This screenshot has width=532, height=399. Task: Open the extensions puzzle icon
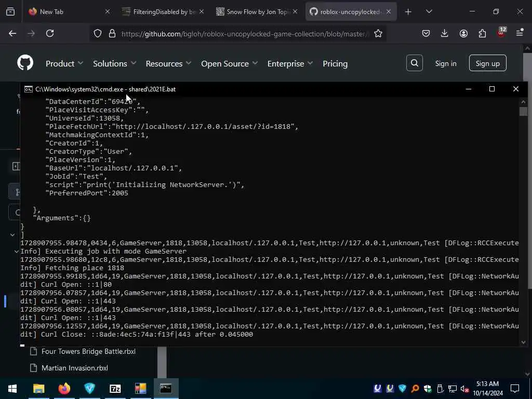click(x=482, y=33)
